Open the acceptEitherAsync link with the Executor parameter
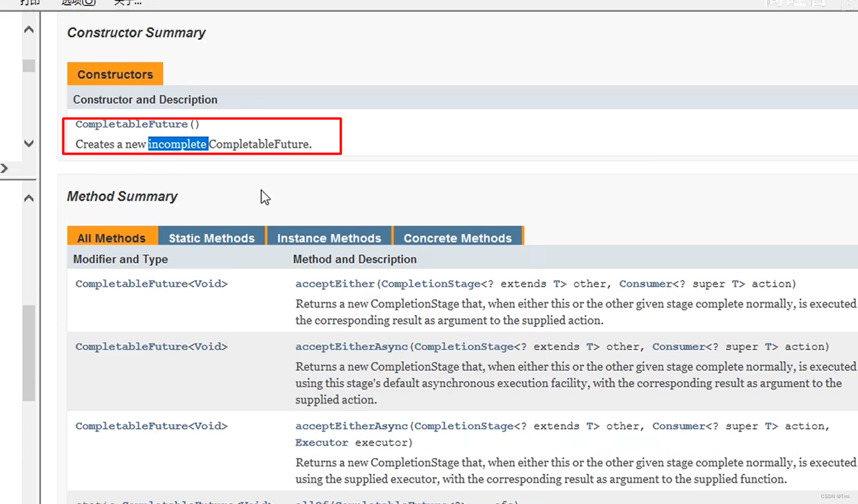858x504 pixels. (351, 426)
